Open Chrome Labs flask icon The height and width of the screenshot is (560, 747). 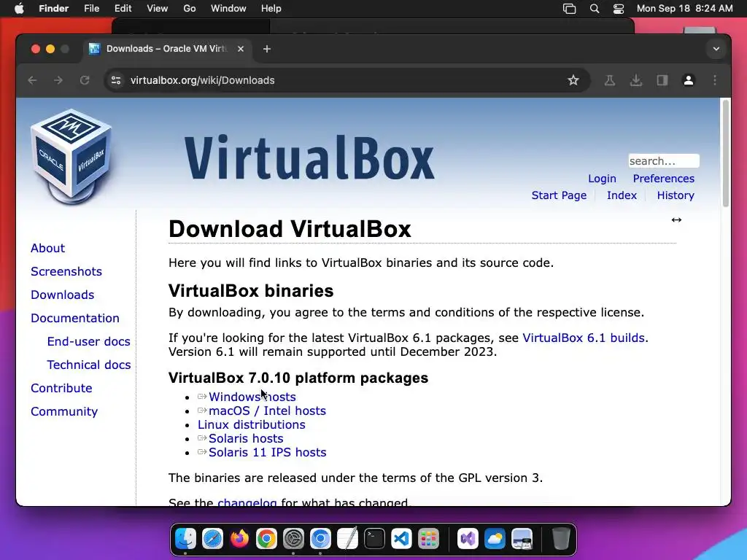610,80
